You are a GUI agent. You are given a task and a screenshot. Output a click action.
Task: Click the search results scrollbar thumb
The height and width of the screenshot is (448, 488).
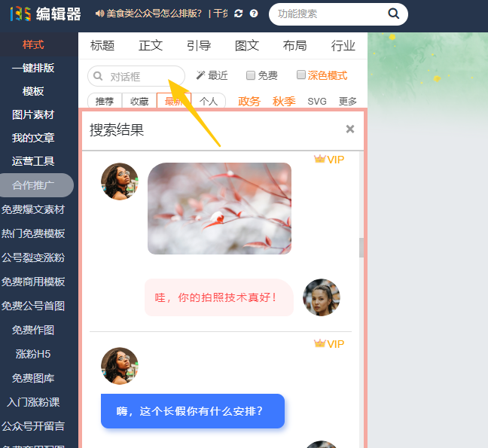click(361, 248)
